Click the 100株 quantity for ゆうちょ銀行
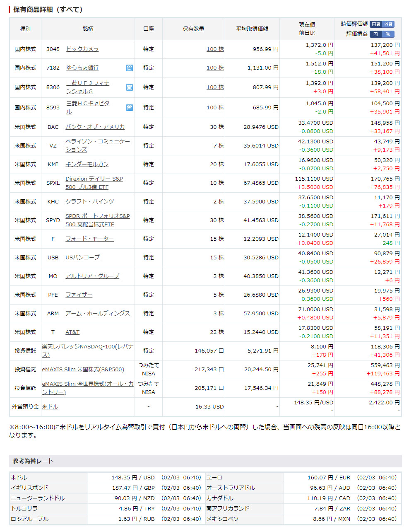 click(x=215, y=68)
